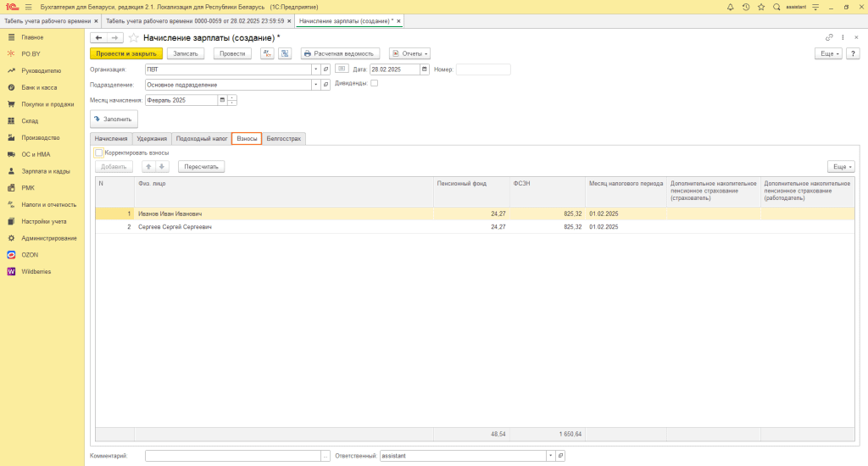The height and width of the screenshot is (466, 868).
Task: Click the ФСЗН column header
Action: coord(547,192)
